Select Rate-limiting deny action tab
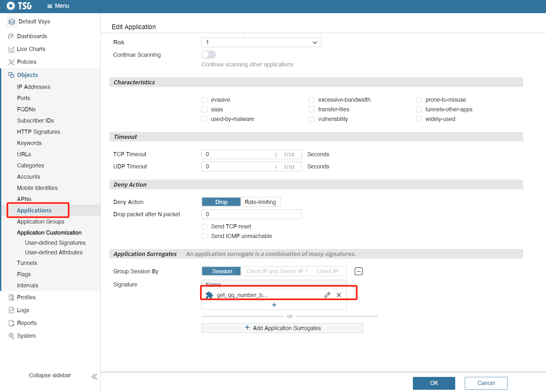 260,202
